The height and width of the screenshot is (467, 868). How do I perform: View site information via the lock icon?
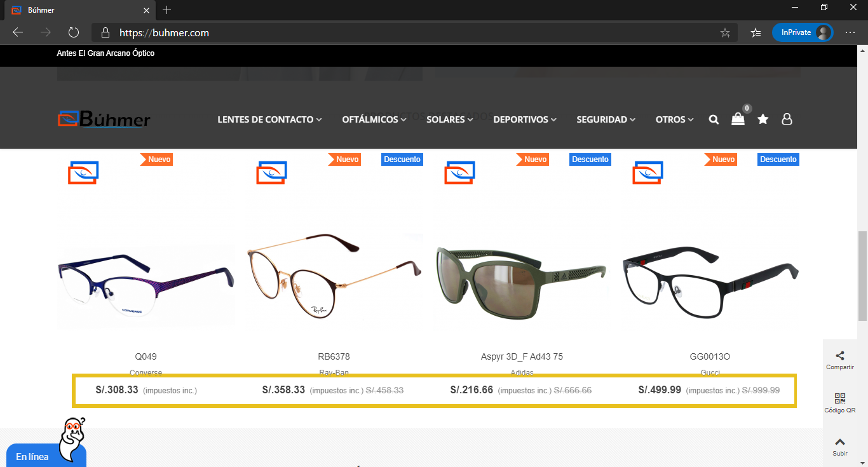pyautogui.click(x=105, y=32)
